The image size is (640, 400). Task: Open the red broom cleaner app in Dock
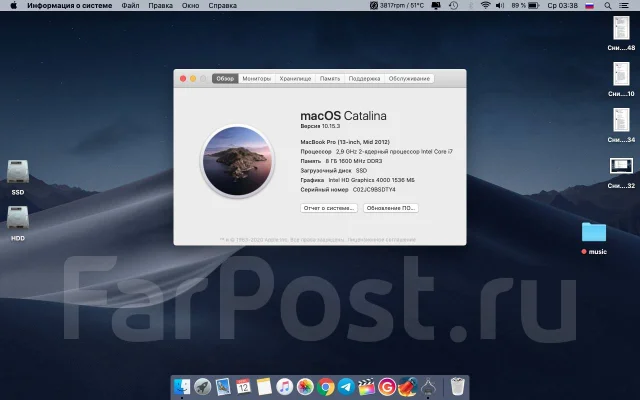coord(407,386)
